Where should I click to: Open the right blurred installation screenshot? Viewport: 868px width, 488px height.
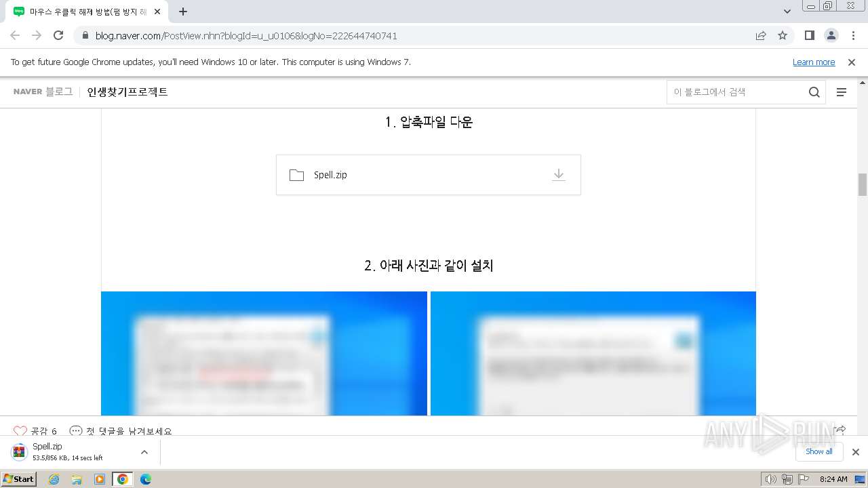point(593,353)
